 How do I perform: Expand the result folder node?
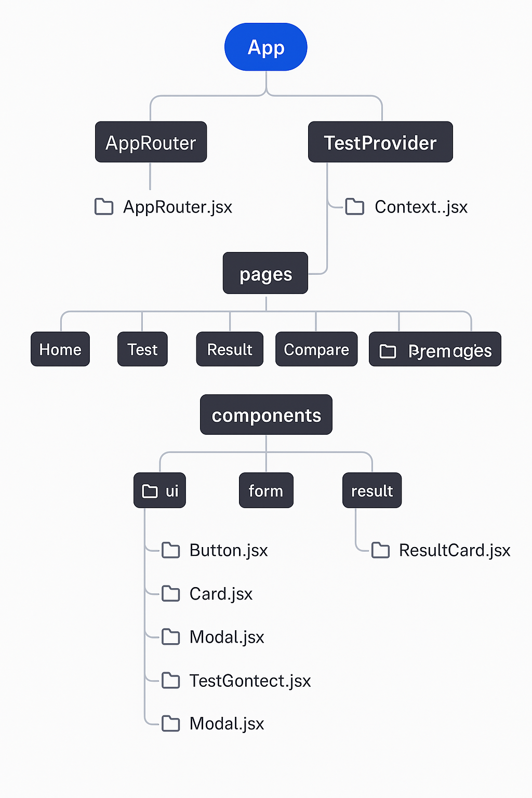(x=372, y=490)
